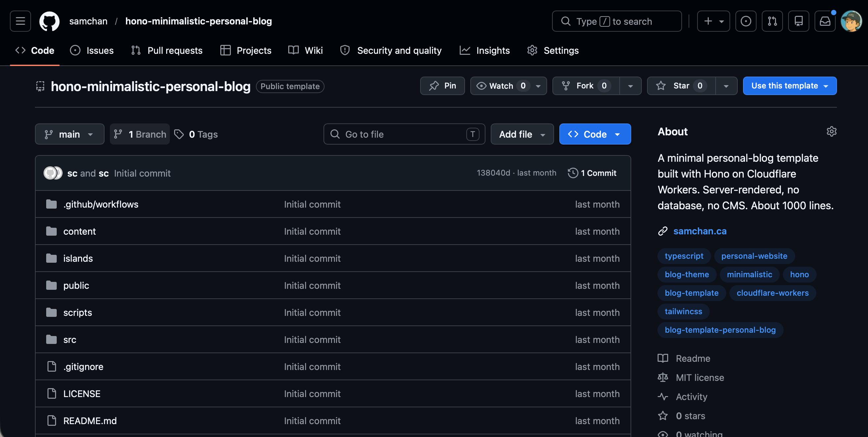Open the README.md file
The image size is (868, 437).
[90, 421]
